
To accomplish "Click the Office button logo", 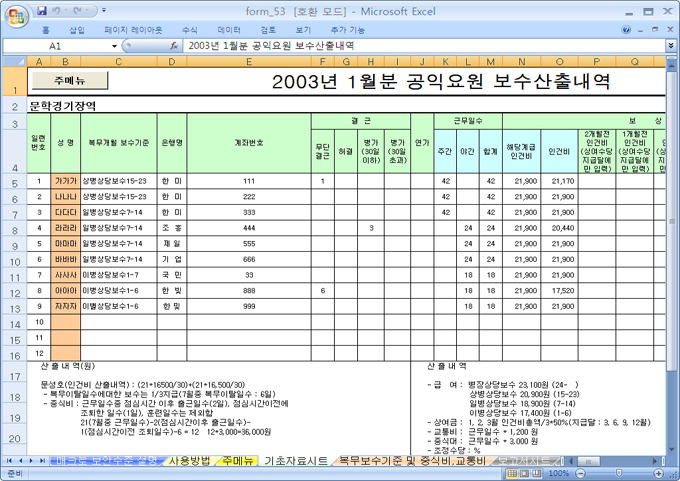I will [14, 14].
